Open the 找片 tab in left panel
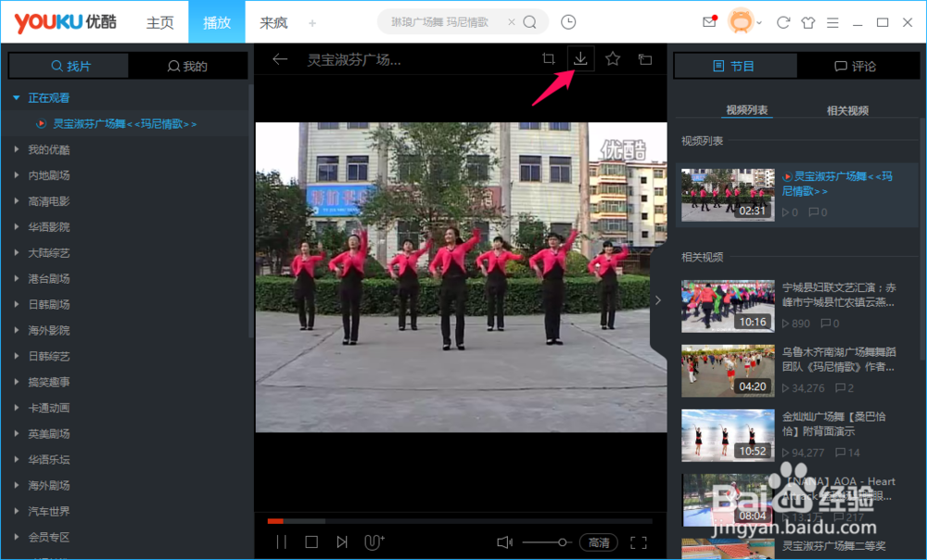The image size is (927, 560). click(x=70, y=66)
